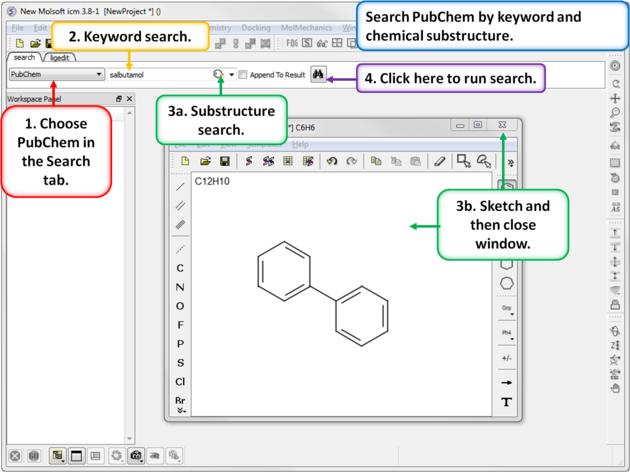Viewport: 630px width, 472px height.
Task: Click the +/- charge button
Action: [506, 358]
